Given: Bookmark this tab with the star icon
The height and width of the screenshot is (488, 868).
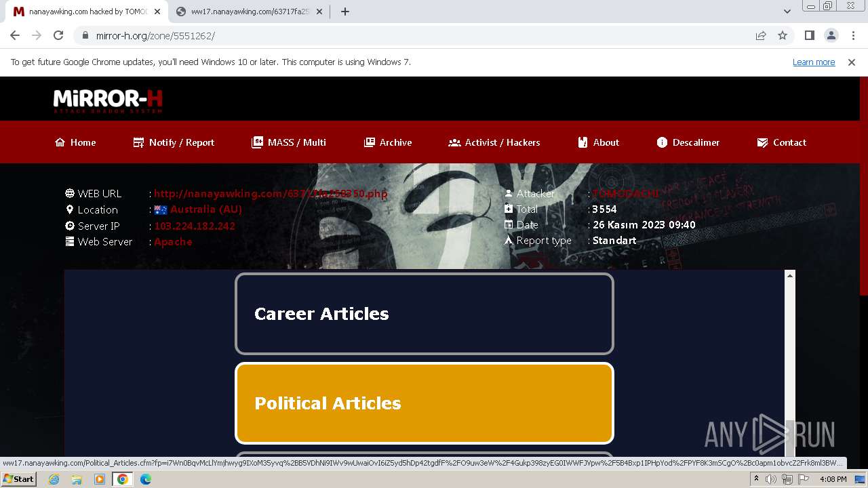Looking at the screenshot, I should pos(783,35).
